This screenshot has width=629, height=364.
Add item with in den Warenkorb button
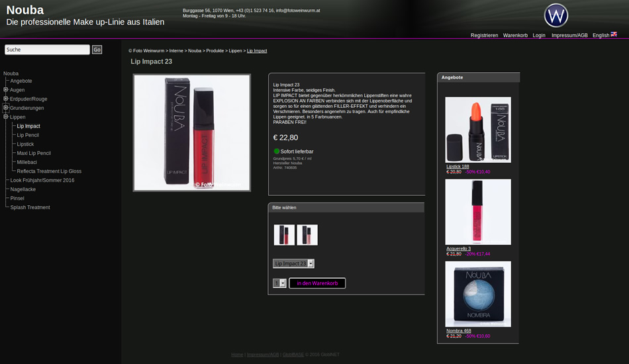317,283
